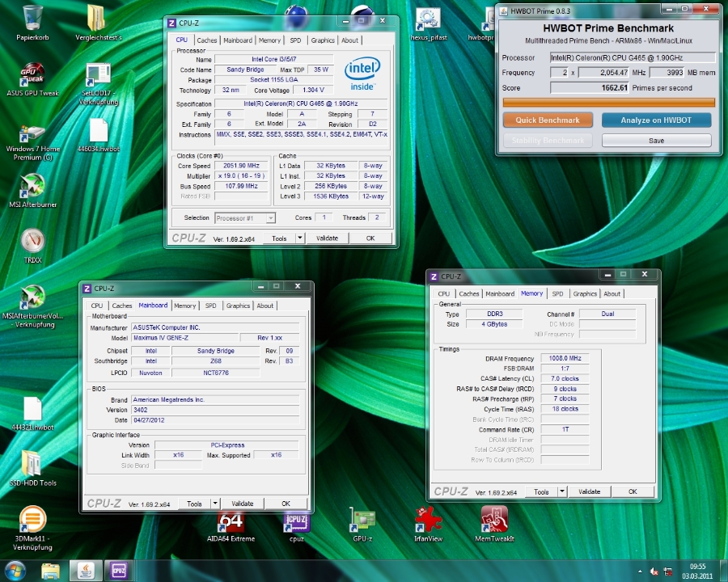Click Multiplier value x 19.0

tap(241, 176)
